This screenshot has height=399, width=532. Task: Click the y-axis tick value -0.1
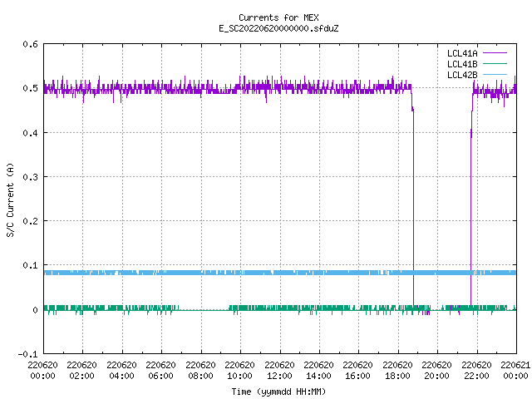click(x=27, y=354)
